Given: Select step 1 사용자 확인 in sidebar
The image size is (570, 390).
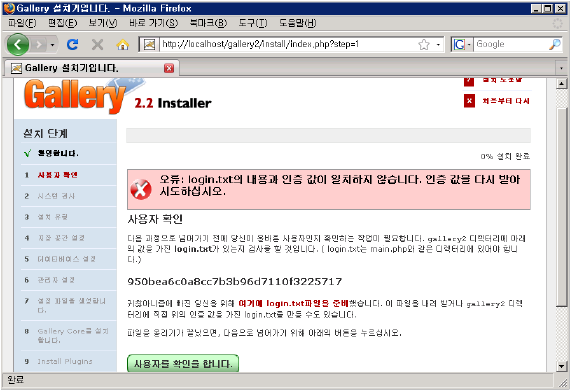Looking at the screenshot, I should pos(57,175).
